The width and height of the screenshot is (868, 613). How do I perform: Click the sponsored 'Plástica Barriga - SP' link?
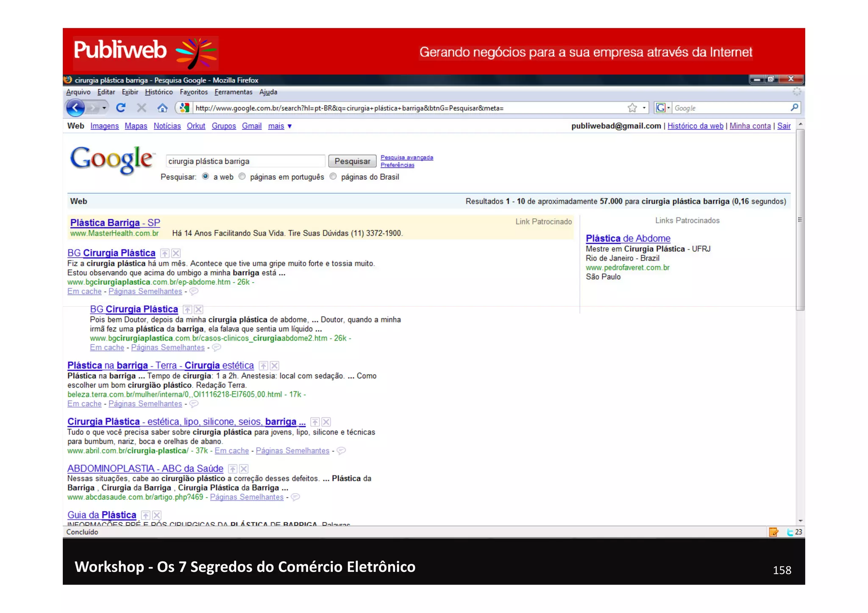coord(115,223)
